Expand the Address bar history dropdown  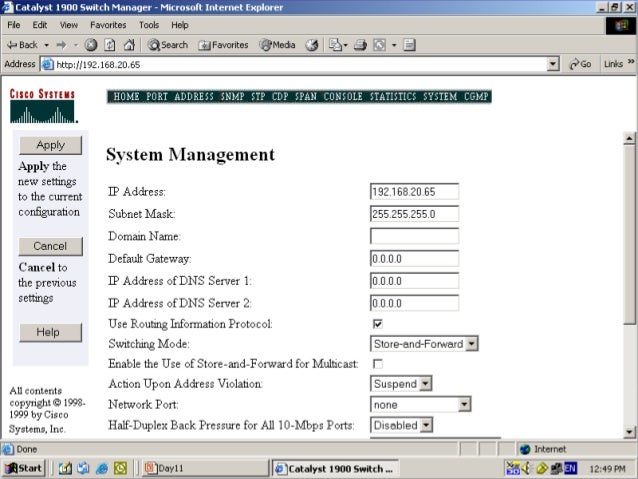click(553, 64)
